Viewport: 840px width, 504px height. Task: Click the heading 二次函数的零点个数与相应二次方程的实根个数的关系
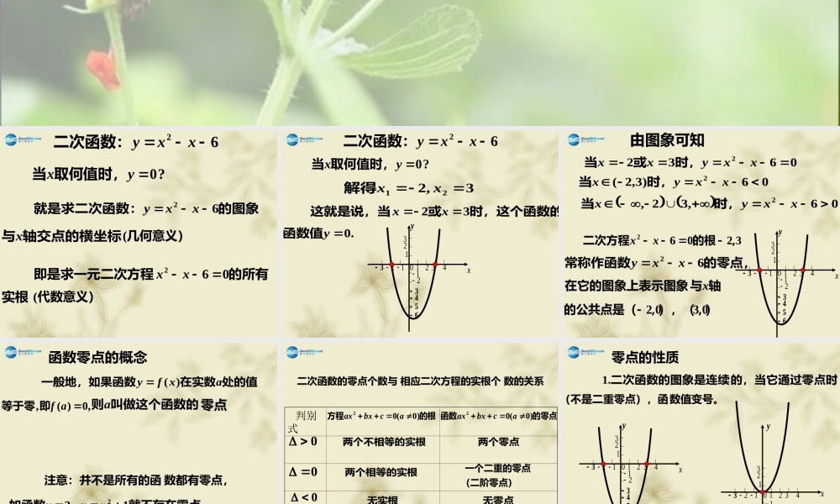[x=420, y=381]
